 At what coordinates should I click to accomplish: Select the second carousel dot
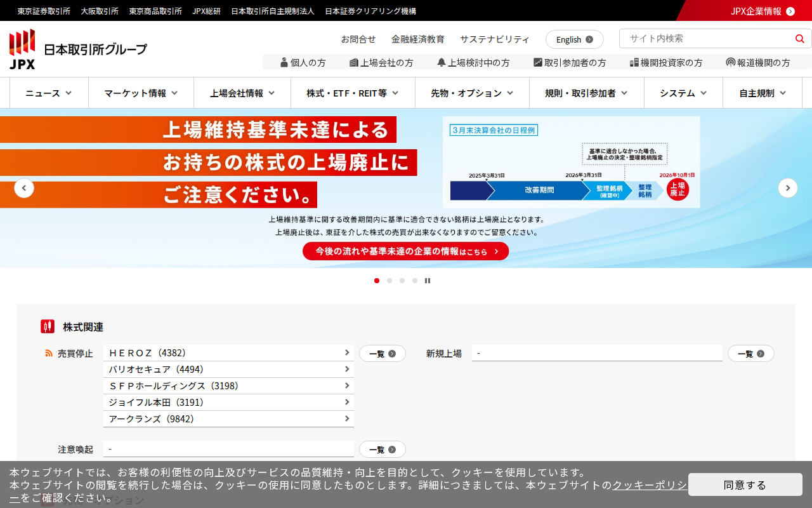pos(390,281)
